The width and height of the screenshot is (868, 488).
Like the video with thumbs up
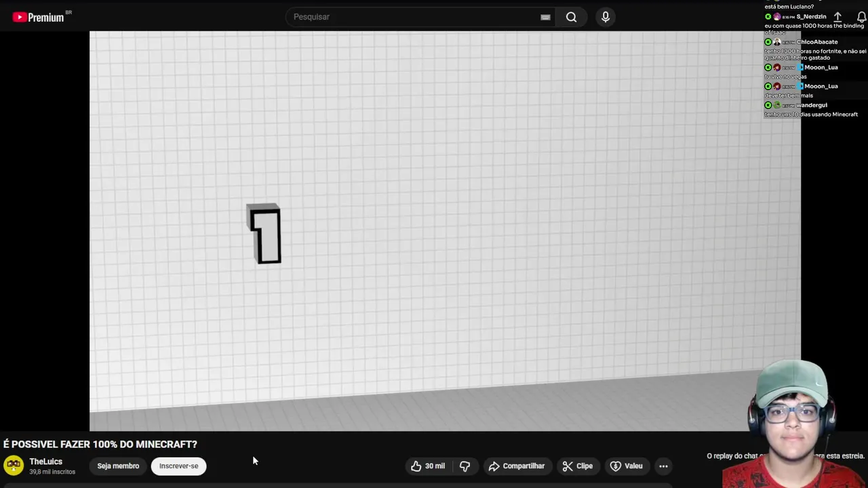point(428,466)
